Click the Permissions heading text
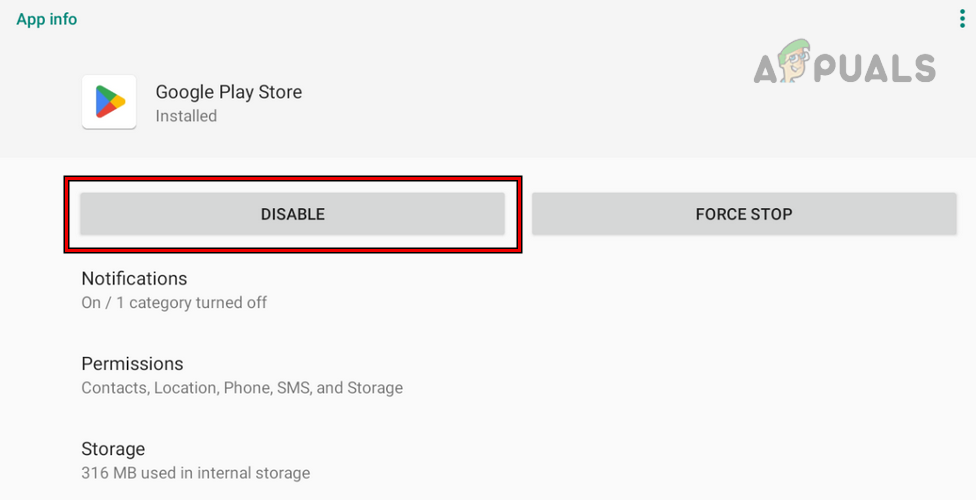976x500 pixels. [x=132, y=363]
